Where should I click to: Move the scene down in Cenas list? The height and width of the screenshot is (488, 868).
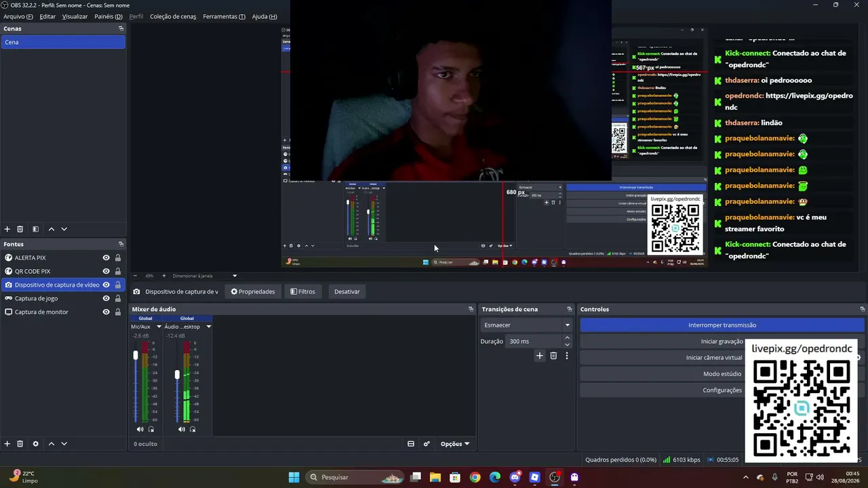(x=64, y=229)
